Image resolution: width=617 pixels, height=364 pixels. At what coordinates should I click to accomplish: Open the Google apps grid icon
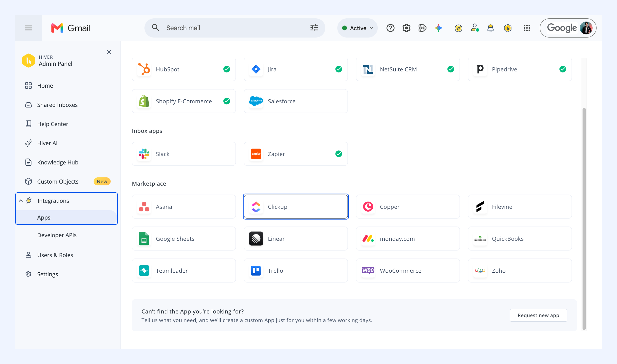(527, 28)
